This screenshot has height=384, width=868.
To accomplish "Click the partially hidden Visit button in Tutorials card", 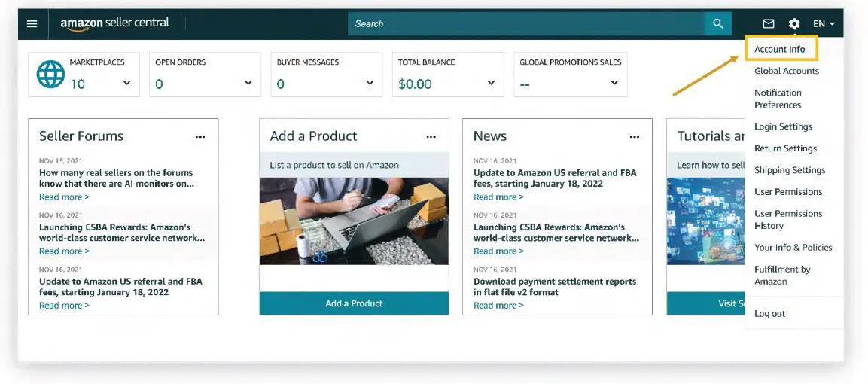I will [706, 303].
